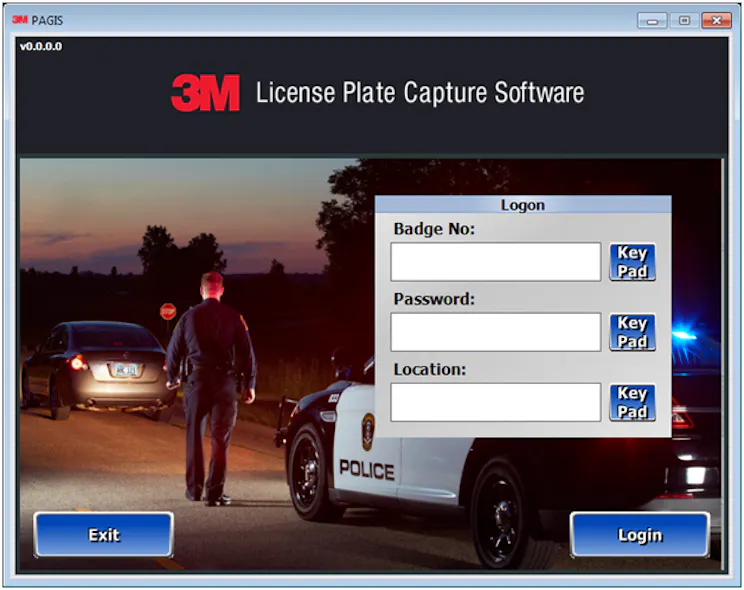Close the PAGIS window
This screenshot has width=744, height=590.
716,20
